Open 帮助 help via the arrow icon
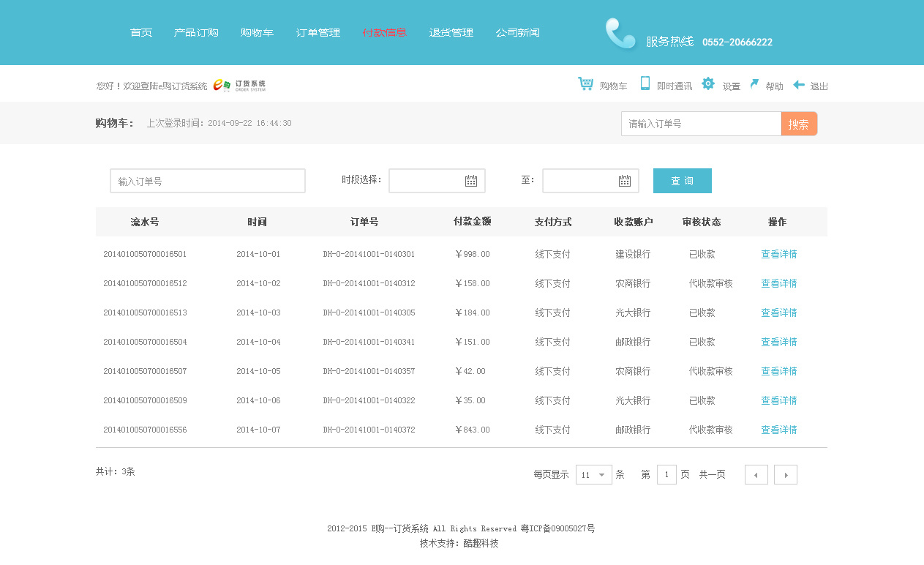This screenshot has height=565, width=924. (755, 84)
